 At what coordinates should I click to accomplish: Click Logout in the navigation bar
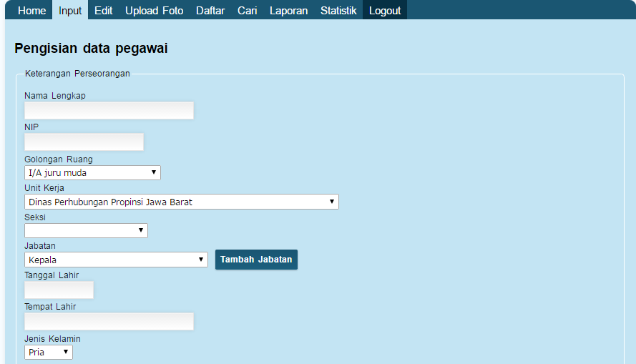385,10
